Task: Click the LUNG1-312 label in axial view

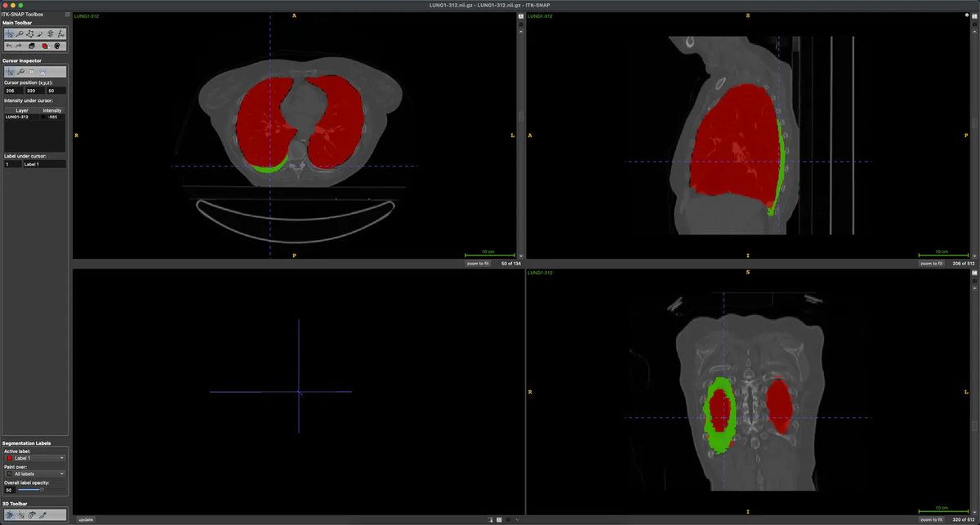Action: 87,16
